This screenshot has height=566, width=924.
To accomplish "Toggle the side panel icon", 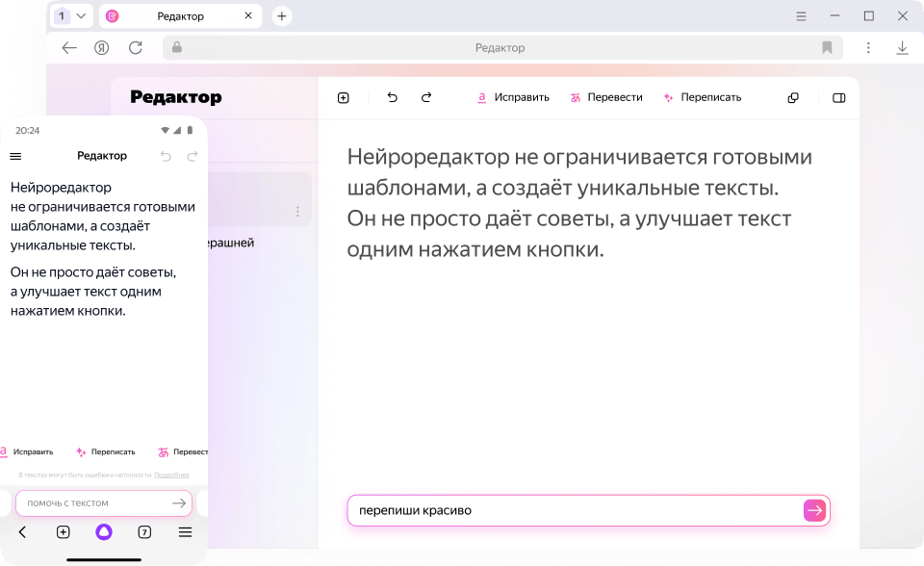I will pos(839,98).
